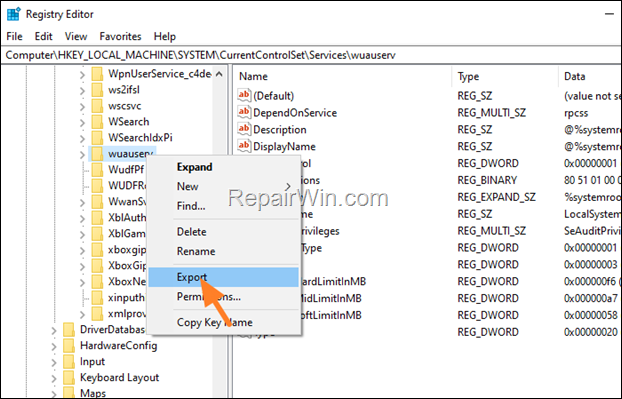Select the Maps folder icon
The height and width of the screenshot is (399, 622).
[x=69, y=393]
